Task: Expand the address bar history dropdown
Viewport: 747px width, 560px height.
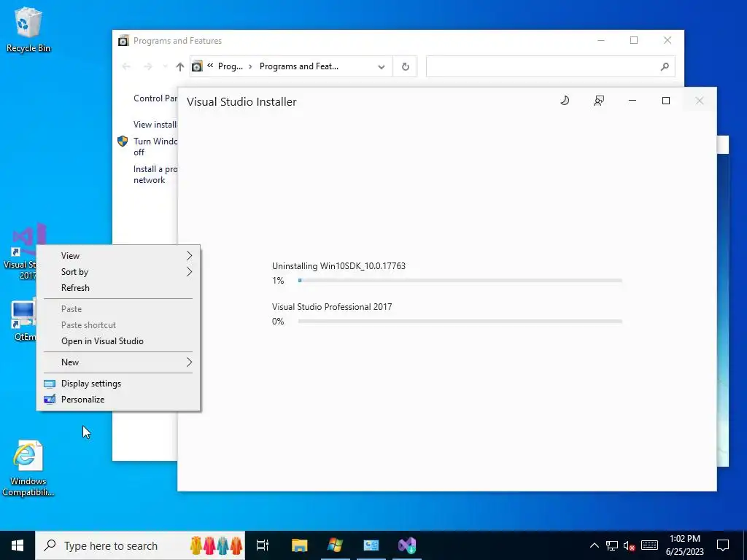Action: (381, 66)
